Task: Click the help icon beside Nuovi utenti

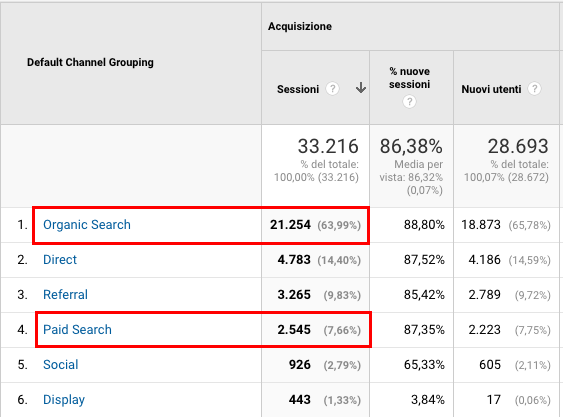Action: pos(534,88)
